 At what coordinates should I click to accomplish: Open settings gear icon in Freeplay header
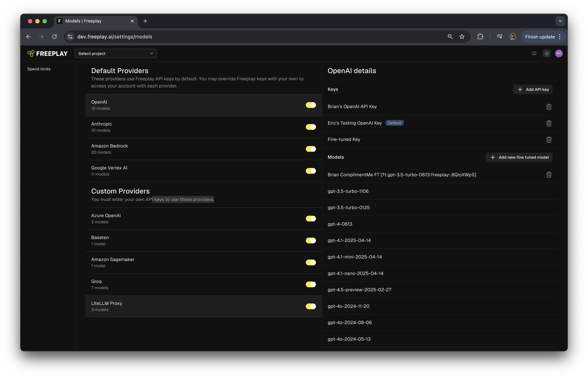pos(547,54)
